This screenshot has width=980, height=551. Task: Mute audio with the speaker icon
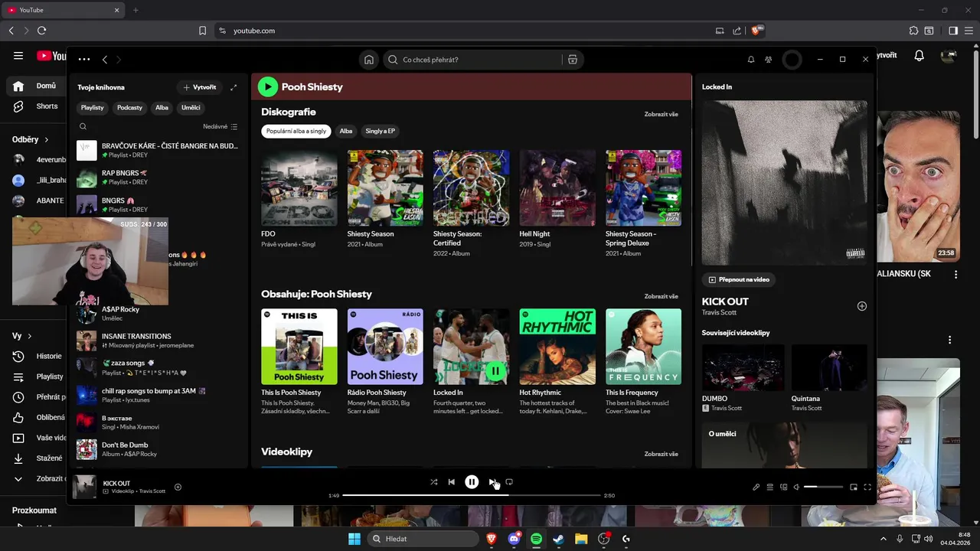796,487
